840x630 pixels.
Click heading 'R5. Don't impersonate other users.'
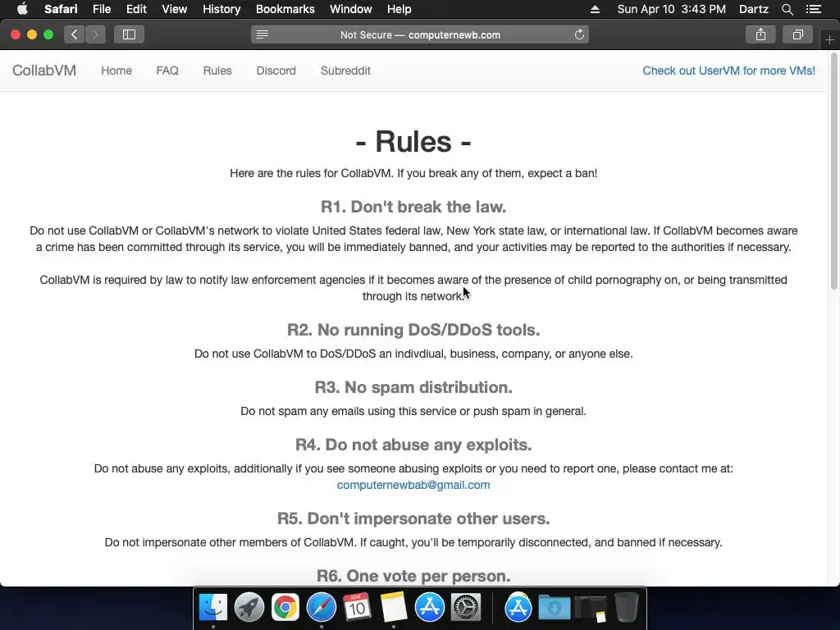point(413,518)
